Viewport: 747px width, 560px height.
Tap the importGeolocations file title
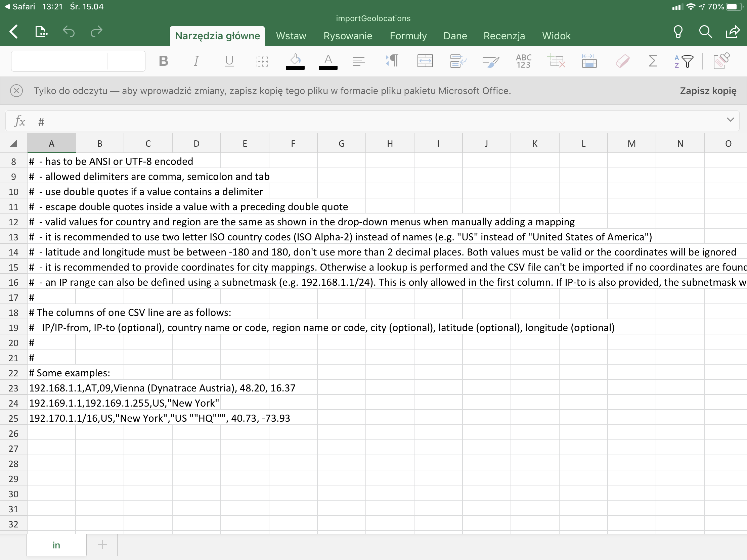(x=373, y=18)
